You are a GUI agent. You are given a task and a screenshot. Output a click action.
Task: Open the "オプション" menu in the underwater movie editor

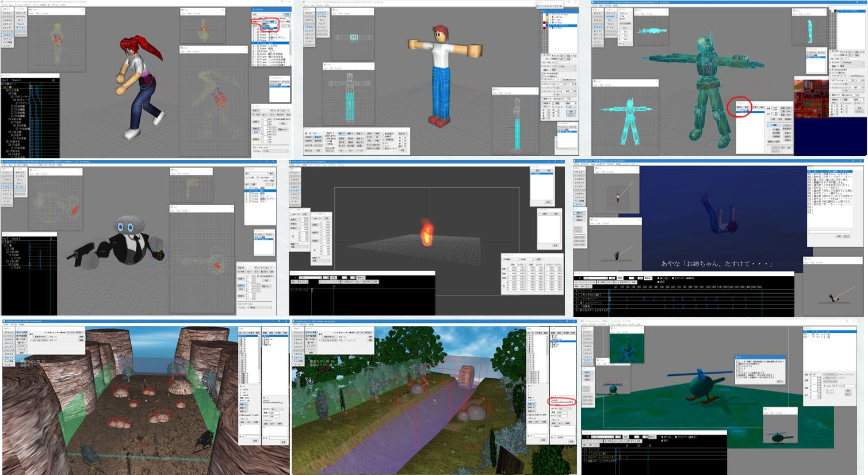pos(611,165)
